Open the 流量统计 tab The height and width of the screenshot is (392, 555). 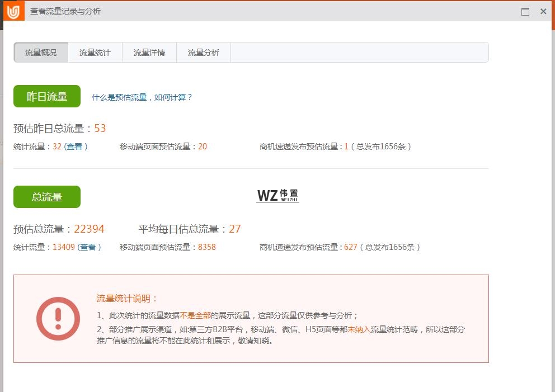point(95,53)
